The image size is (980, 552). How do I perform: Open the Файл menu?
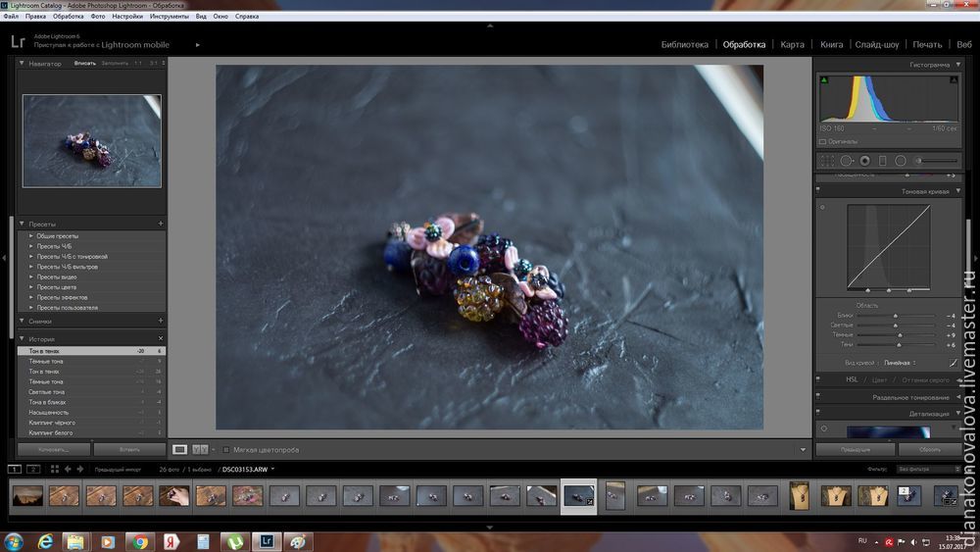click(10, 17)
